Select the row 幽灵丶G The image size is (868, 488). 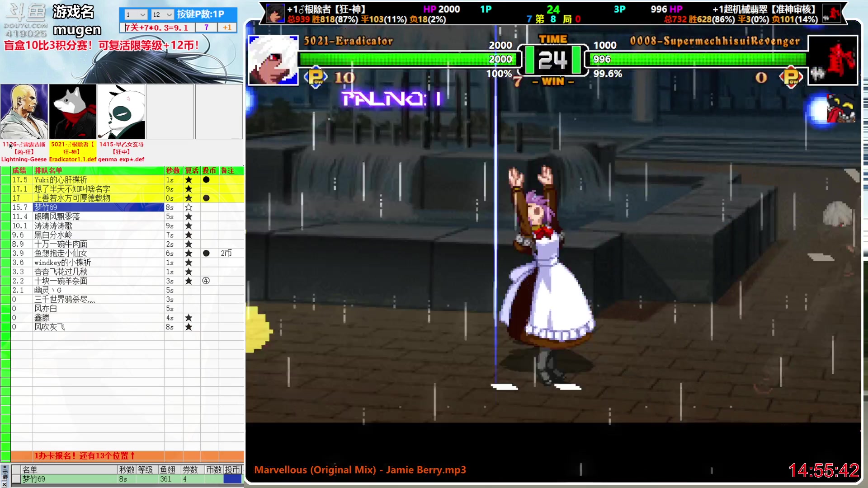pos(122,290)
